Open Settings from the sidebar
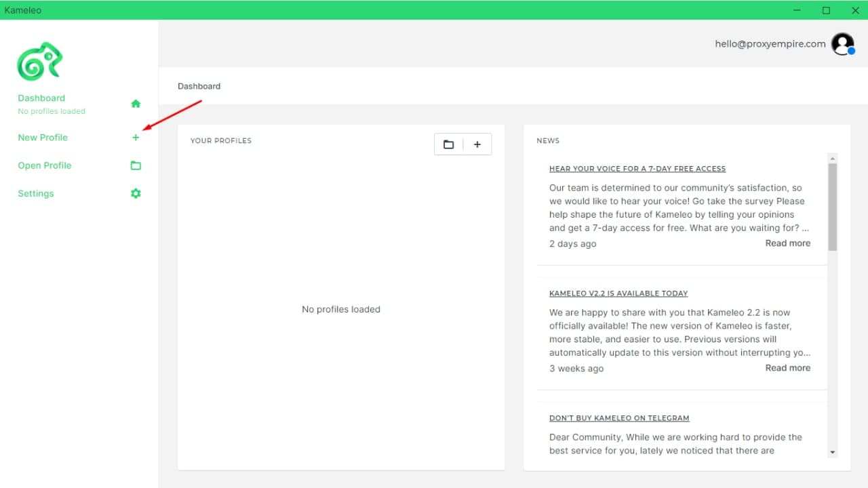 (35, 193)
